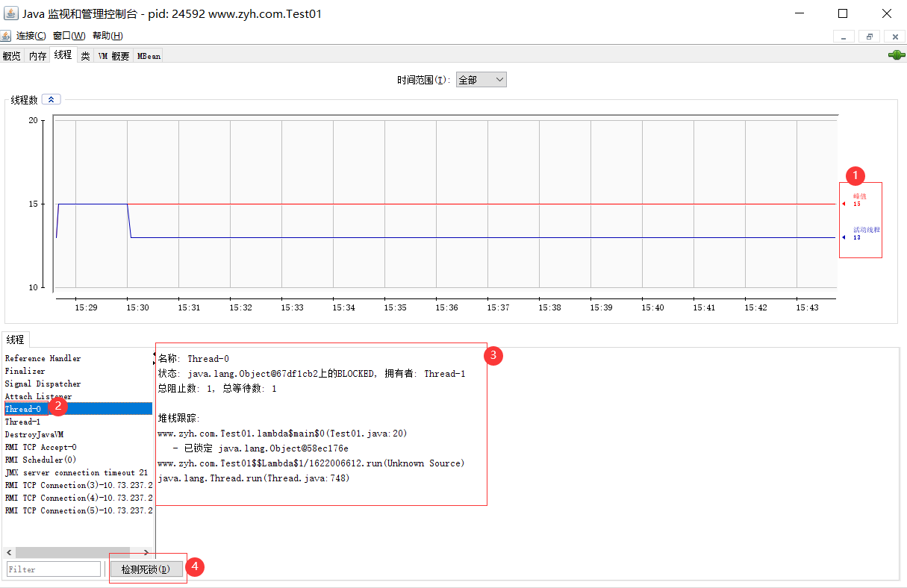Switch to the VM 概要 tab

tap(113, 56)
